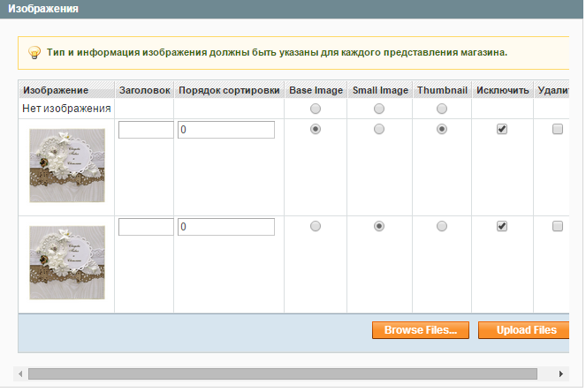Viewport: 586px width, 392px height.
Task: Click the first image's 'Заголовок' text field
Action: [x=145, y=130]
